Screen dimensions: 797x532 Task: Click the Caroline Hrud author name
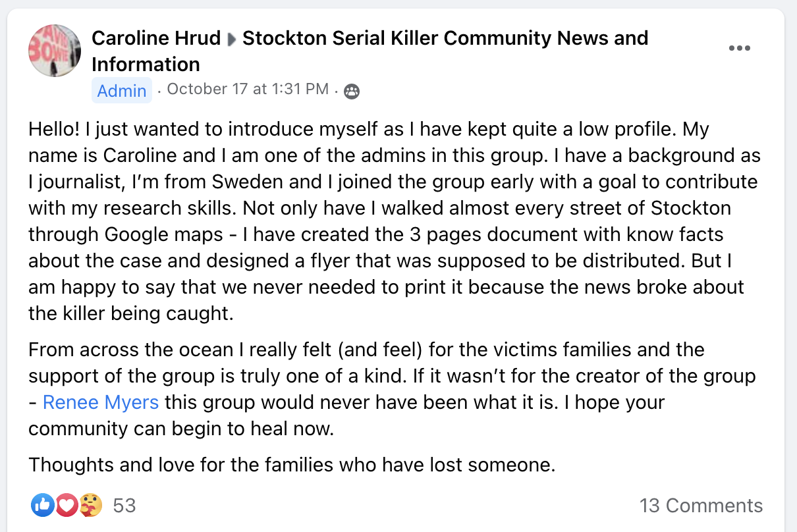pos(156,38)
